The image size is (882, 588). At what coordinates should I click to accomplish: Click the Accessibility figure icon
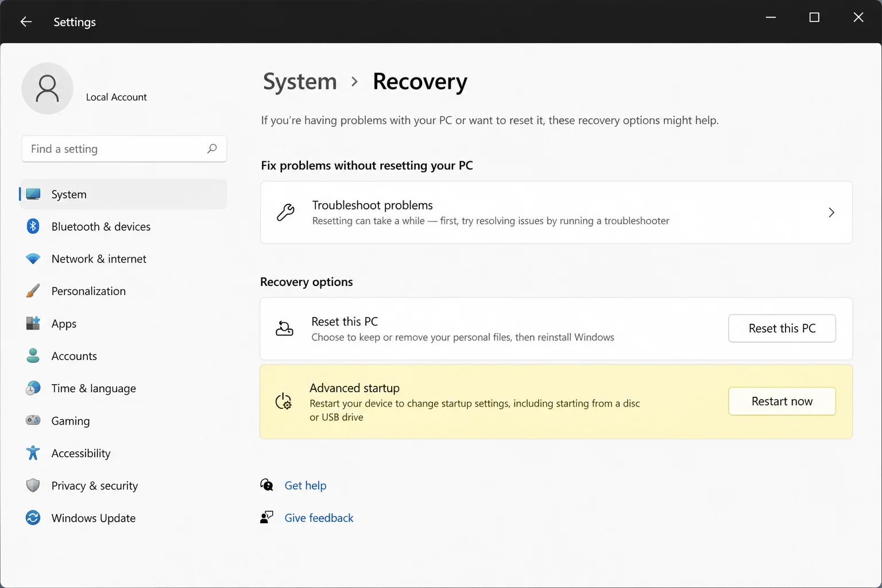(x=33, y=453)
